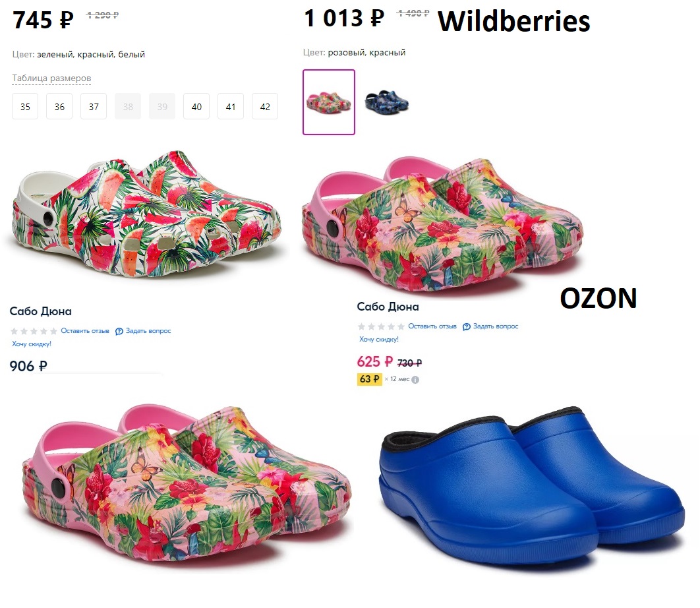Pick size 41 from the size options

231,106
